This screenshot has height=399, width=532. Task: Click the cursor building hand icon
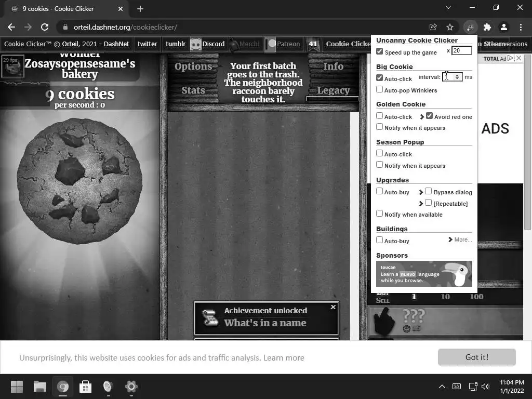(x=384, y=321)
